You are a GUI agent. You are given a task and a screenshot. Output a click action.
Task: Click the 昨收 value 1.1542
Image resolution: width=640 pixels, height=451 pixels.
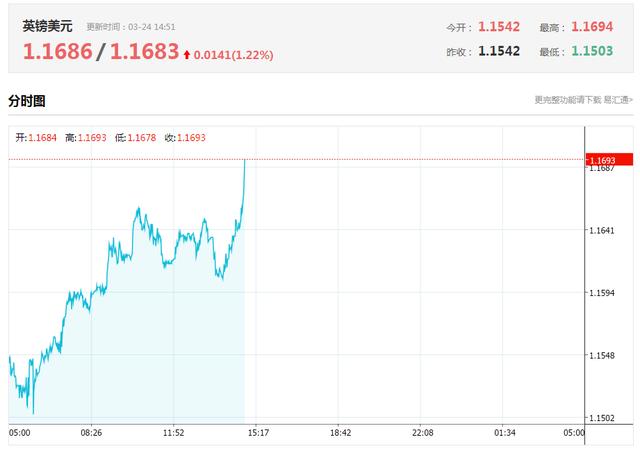(x=499, y=51)
